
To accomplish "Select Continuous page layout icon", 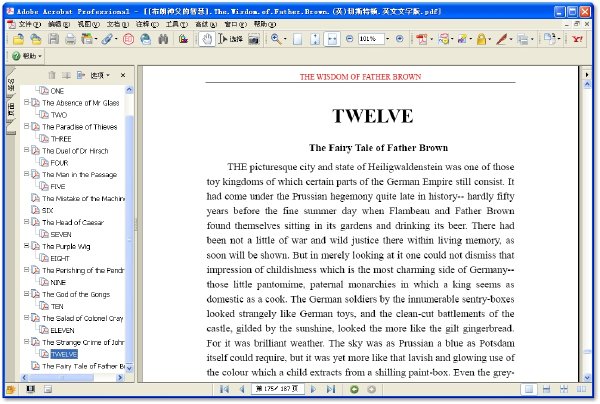I will [546, 389].
